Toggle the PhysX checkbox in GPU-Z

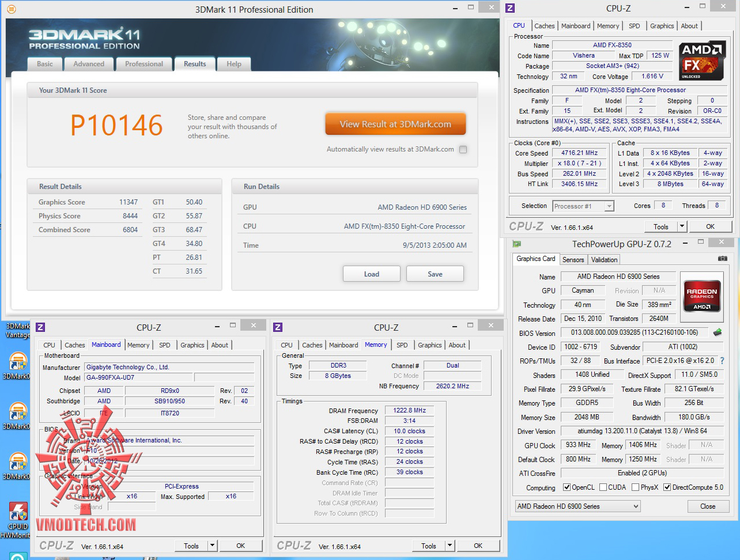click(635, 487)
